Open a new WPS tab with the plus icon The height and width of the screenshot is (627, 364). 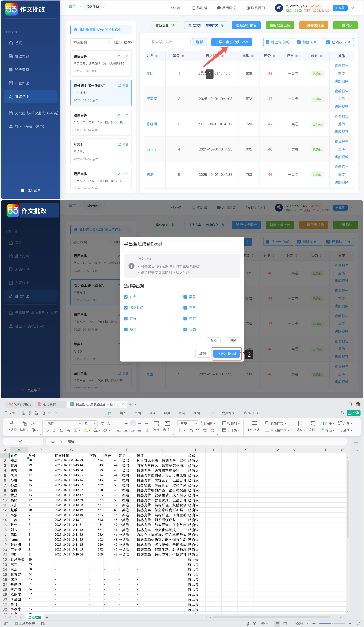(131, 404)
